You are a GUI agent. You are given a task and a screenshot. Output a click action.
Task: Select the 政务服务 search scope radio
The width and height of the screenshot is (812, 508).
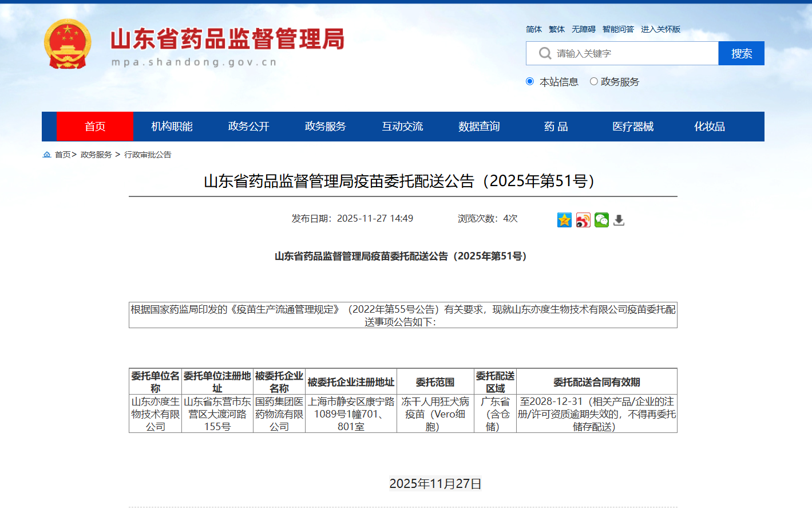pyautogui.click(x=594, y=81)
